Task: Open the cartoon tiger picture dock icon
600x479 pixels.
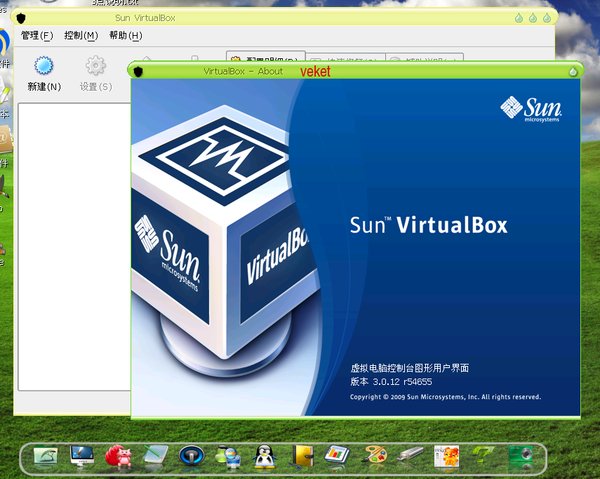Action: [x=447, y=456]
